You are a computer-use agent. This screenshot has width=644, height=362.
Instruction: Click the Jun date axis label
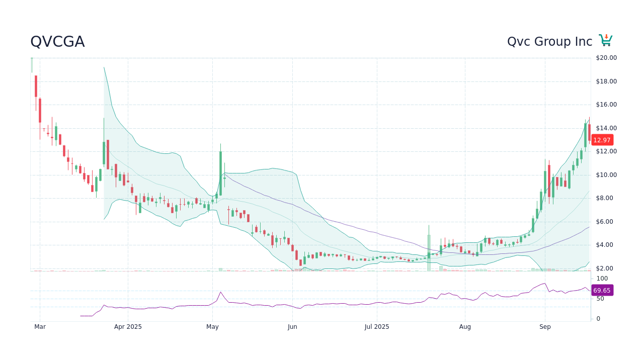point(292,327)
